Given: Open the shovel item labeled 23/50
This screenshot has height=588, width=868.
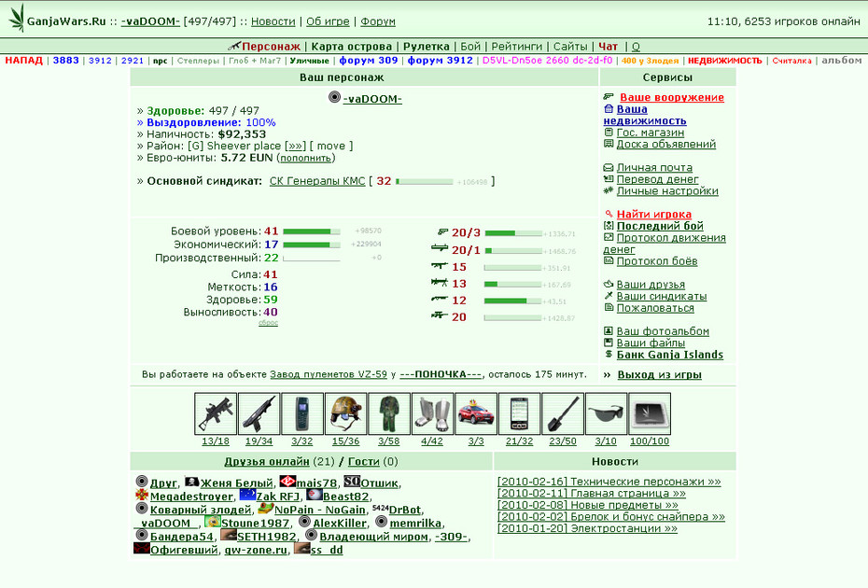Looking at the screenshot, I should pos(563,413).
